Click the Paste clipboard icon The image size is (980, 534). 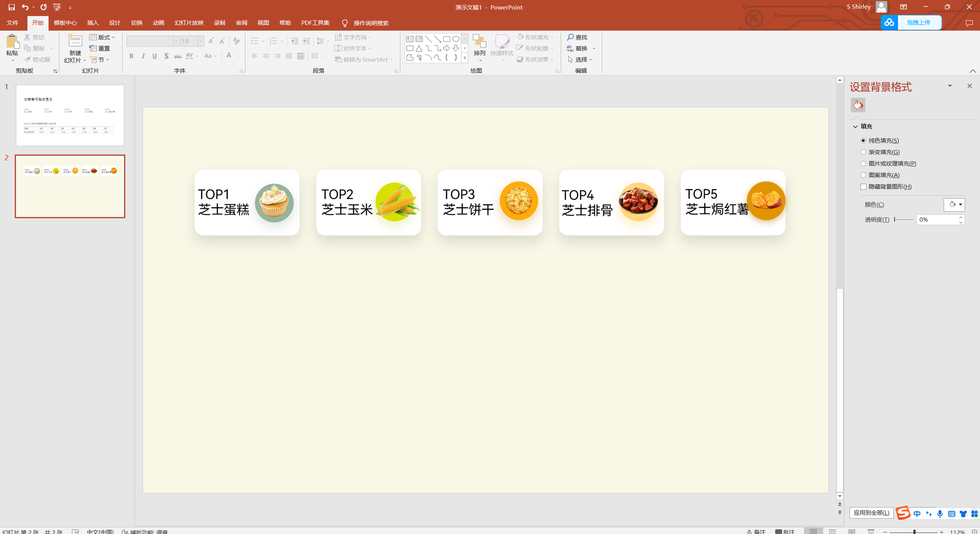12,42
